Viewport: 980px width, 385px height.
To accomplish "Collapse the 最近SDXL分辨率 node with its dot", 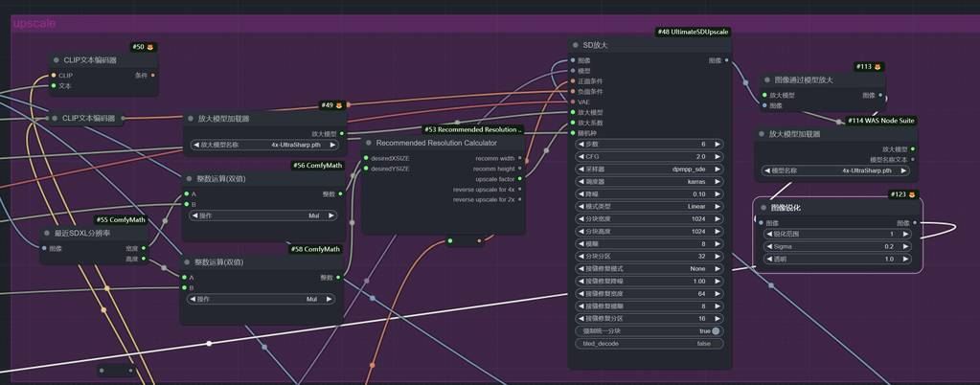I will [46, 233].
